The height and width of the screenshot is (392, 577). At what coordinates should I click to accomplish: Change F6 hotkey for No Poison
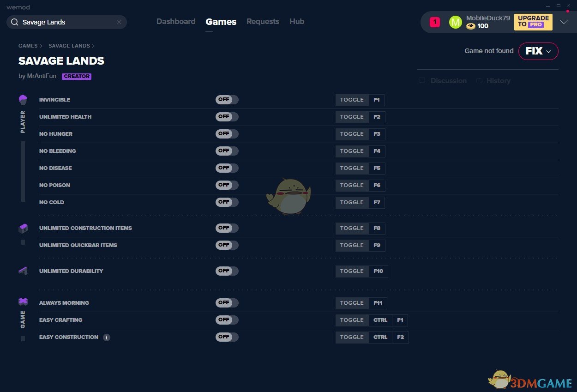[x=377, y=185]
